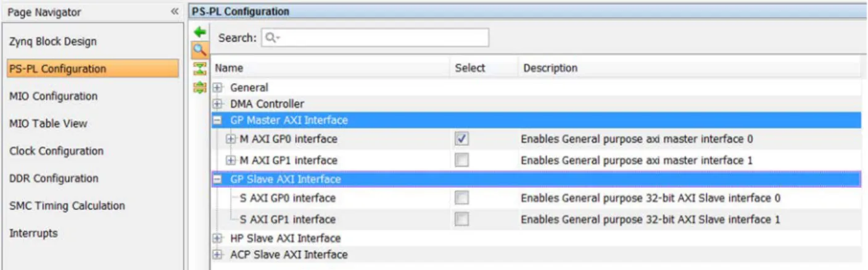868x270 pixels.
Task: Expand the DMA Controller node
Action: pos(217,104)
